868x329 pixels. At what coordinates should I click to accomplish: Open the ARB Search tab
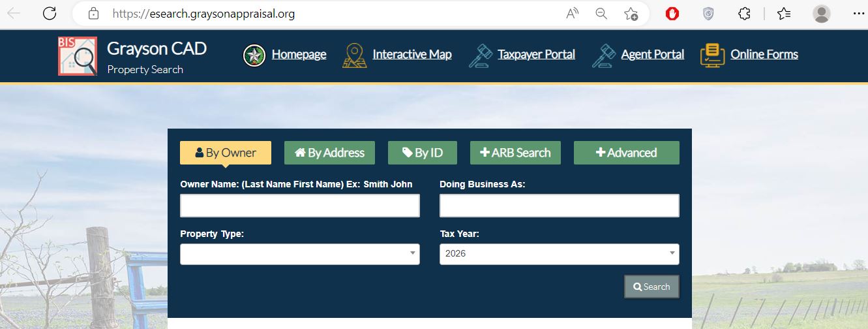pyautogui.click(x=515, y=153)
